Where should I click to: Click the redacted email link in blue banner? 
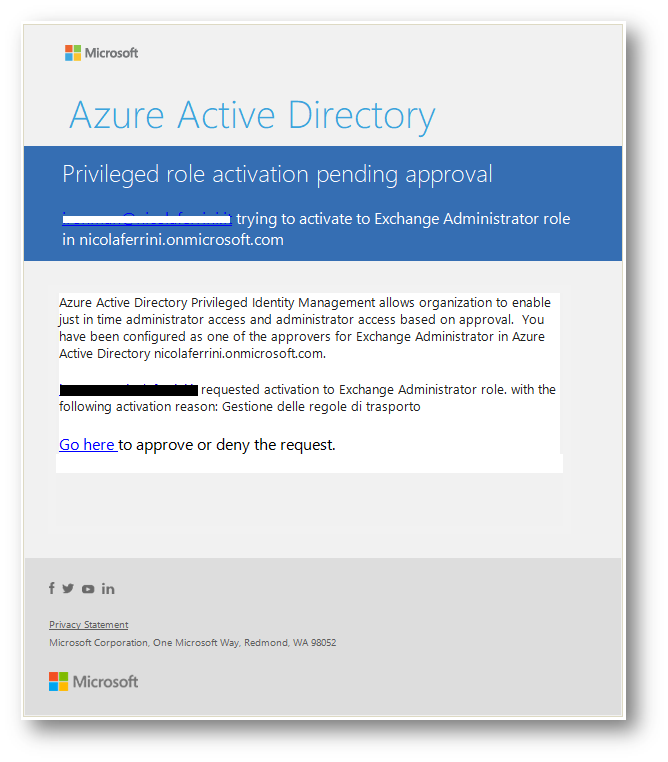(x=147, y=219)
